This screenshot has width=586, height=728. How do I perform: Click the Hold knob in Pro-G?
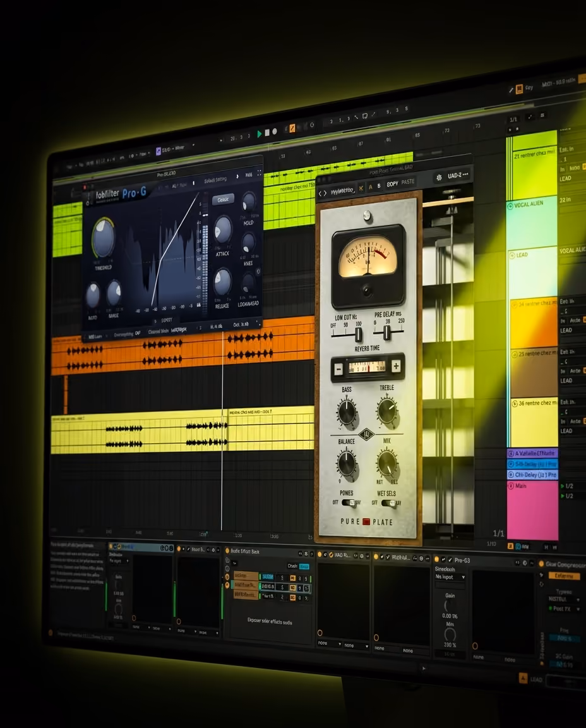pyautogui.click(x=249, y=202)
